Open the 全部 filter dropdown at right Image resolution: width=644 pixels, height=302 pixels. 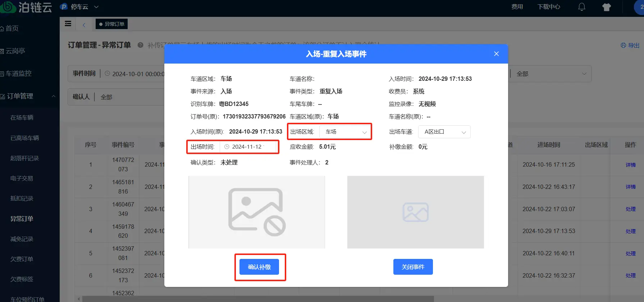pyautogui.click(x=551, y=74)
